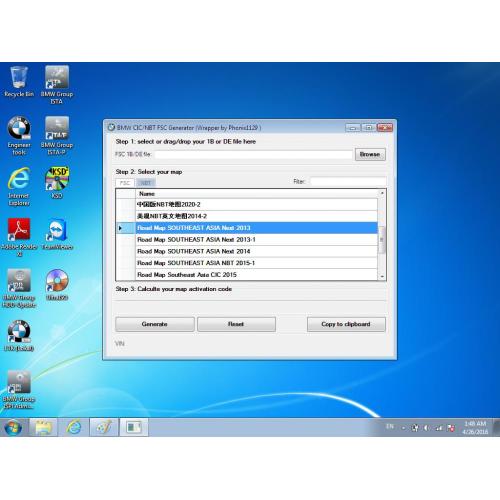The image size is (500, 500).
Task: Switch to the NBT tab
Action: tap(146, 183)
